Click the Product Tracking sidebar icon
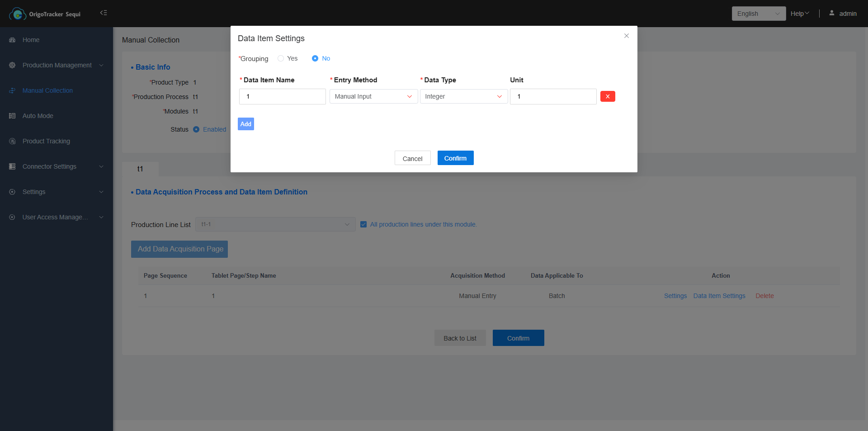868x431 pixels. [12, 142]
